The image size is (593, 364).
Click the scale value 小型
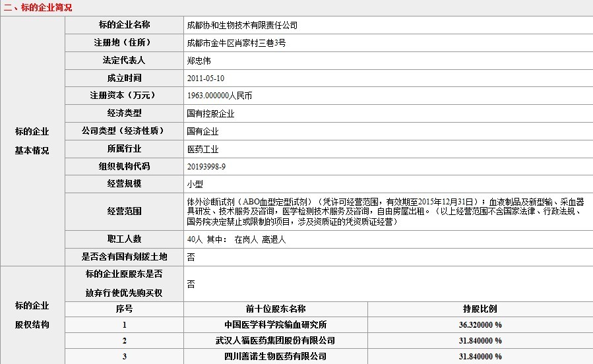195,185
